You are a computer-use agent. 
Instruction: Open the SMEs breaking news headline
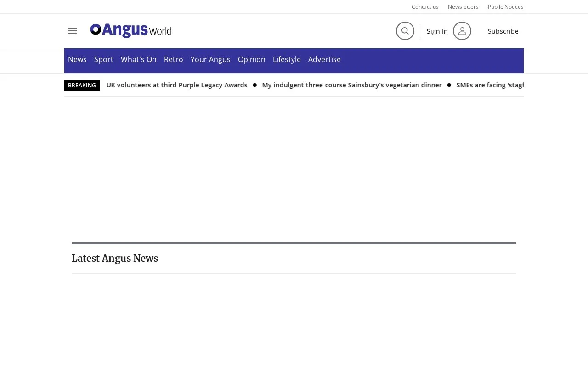click(x=490, y=85)
